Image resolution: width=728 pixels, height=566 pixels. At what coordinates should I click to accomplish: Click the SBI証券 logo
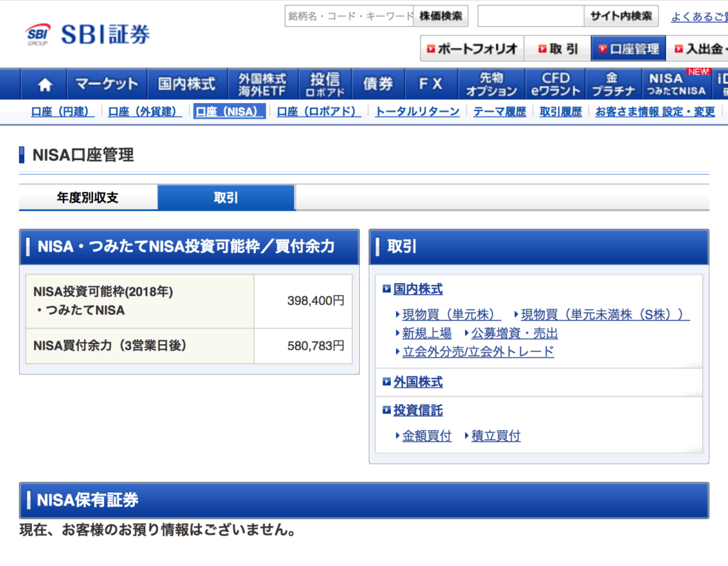87,34
